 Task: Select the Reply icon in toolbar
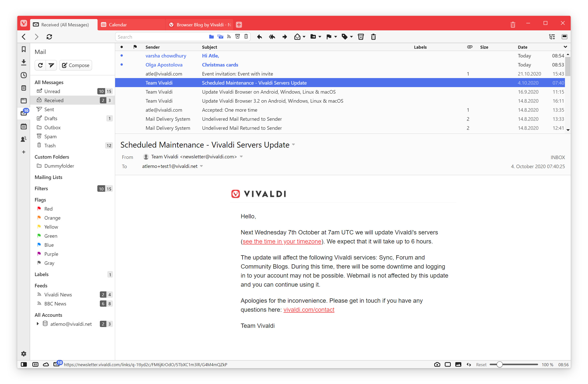click(260, 37)
